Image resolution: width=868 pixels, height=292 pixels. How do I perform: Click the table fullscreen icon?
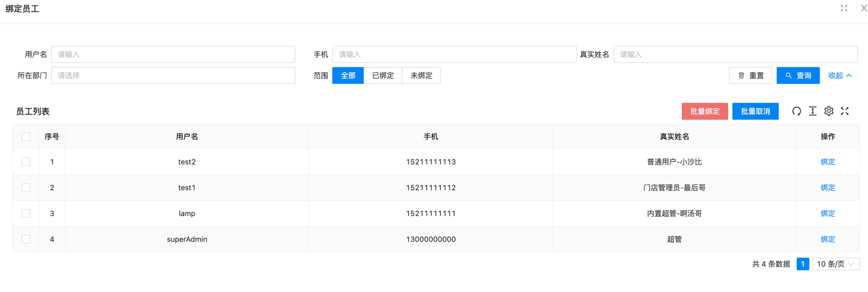pos(845,111)
